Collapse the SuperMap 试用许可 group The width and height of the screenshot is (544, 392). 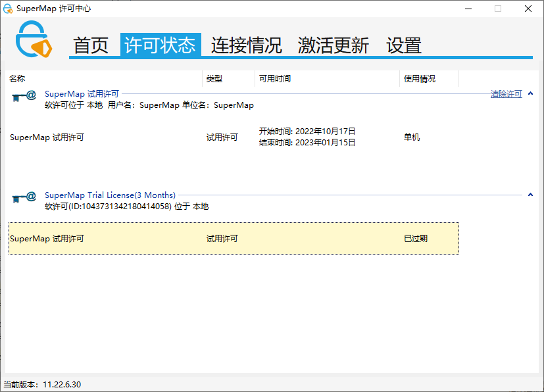coord(531,94)
